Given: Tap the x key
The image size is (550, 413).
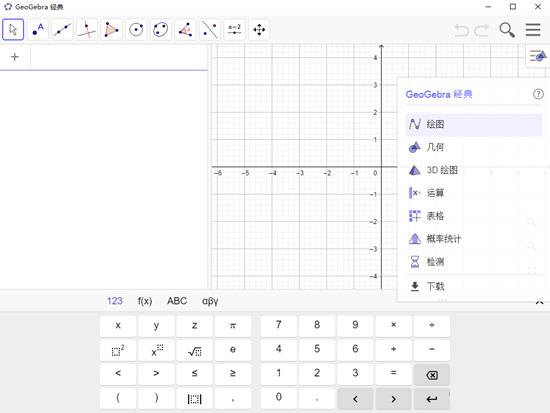Looking at the screenshot, I should coord(118,326).
